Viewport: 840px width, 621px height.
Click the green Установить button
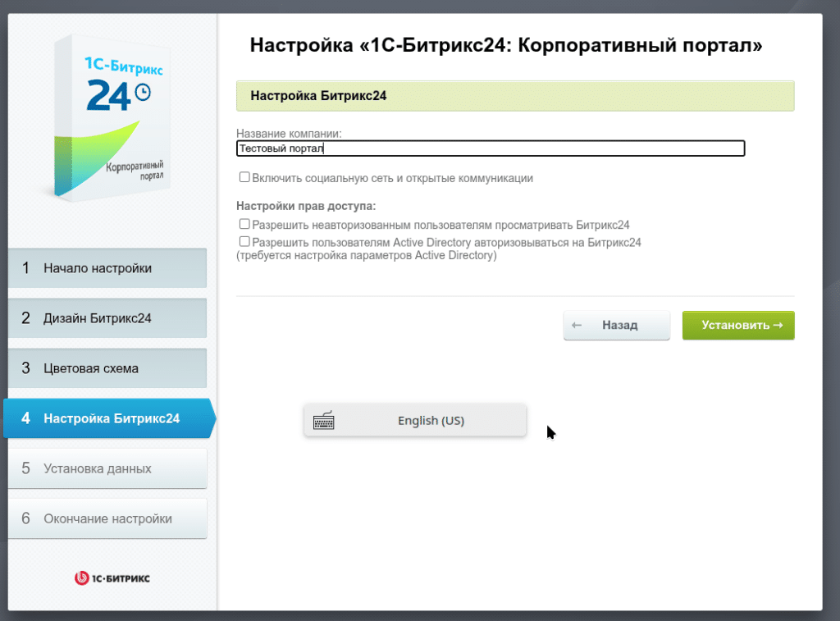click(x=737, y=325)
